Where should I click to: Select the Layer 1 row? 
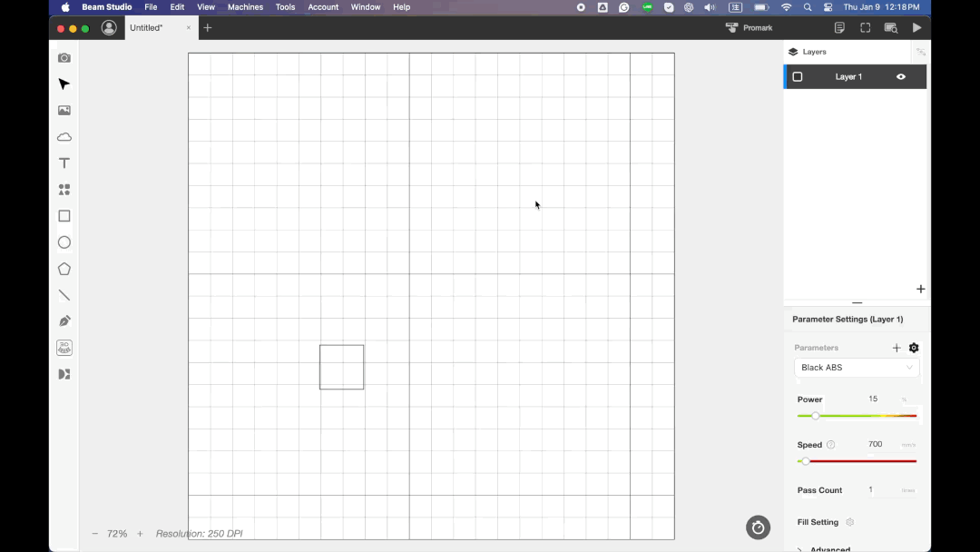click(x=855, y=77)
